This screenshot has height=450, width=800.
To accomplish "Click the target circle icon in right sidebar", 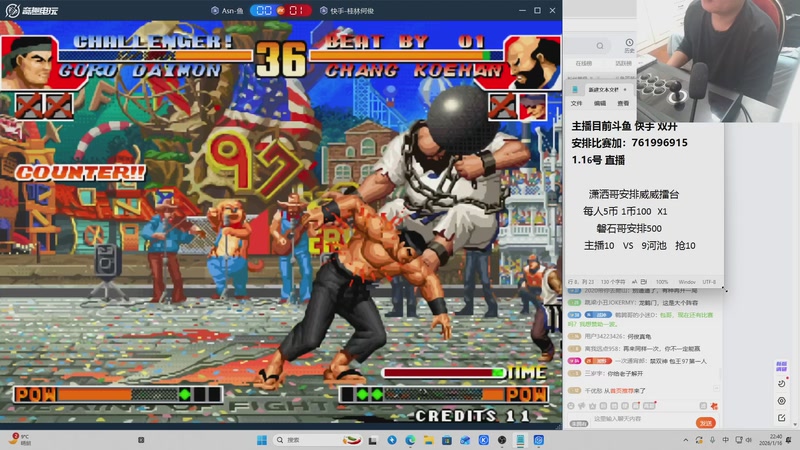I will 781,401.
